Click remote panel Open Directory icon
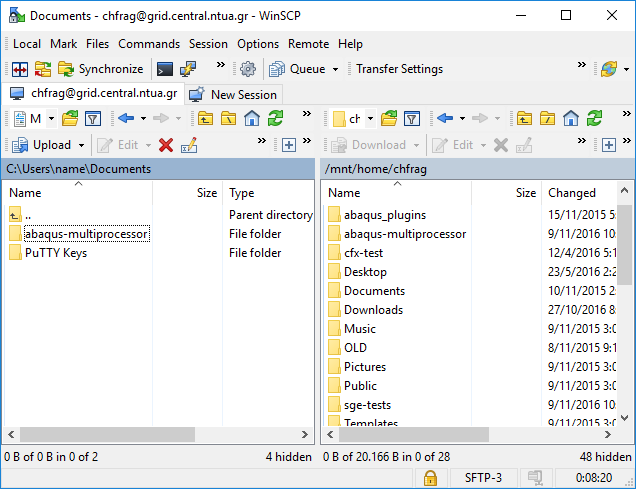The width and height of the screenshot is (636, 489). click(389, 119)
